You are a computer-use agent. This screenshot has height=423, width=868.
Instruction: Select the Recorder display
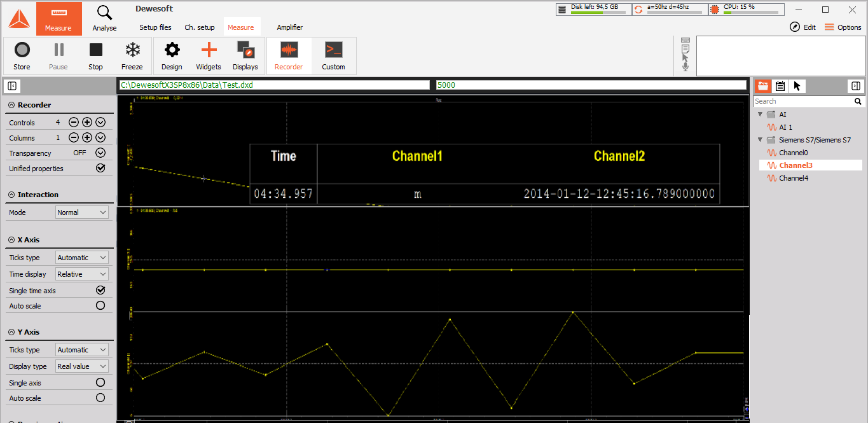[289, 56]
